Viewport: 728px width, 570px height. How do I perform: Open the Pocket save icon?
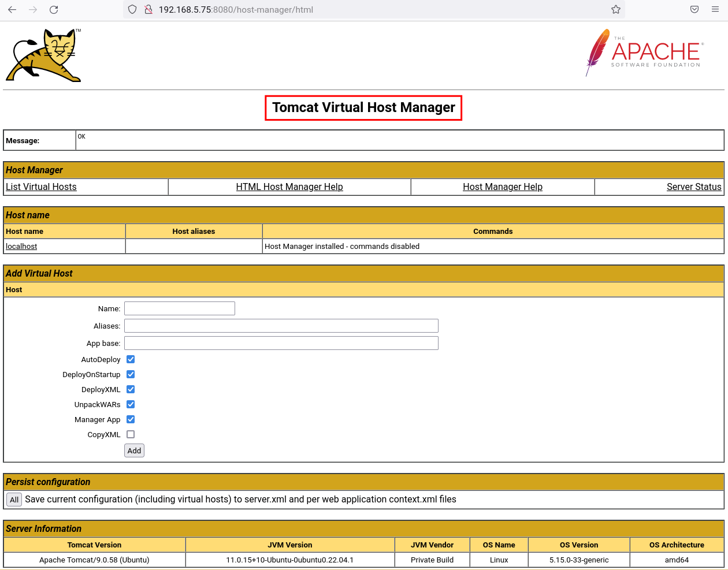pyautogui.click(x=694, y=10)
